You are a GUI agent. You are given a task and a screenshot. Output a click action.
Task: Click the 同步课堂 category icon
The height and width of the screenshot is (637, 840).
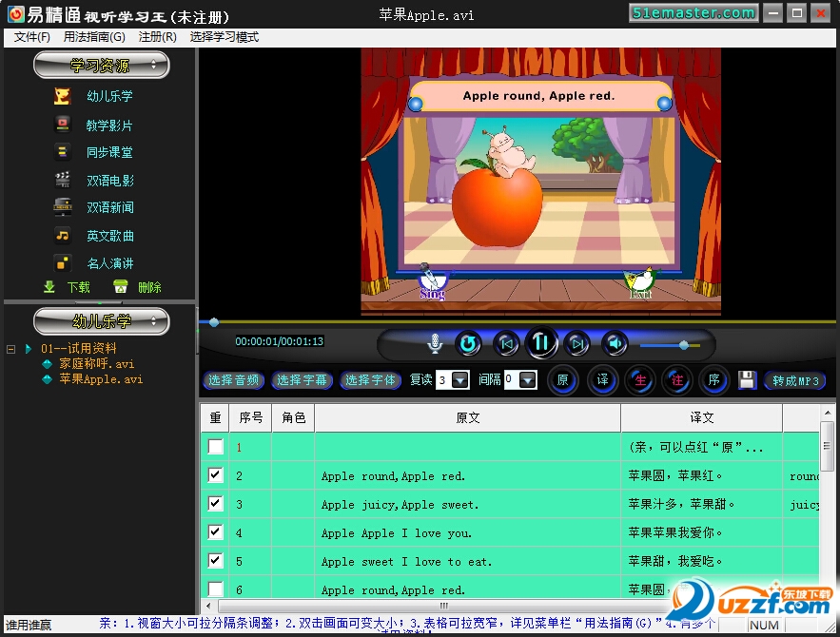click(63, 152)
